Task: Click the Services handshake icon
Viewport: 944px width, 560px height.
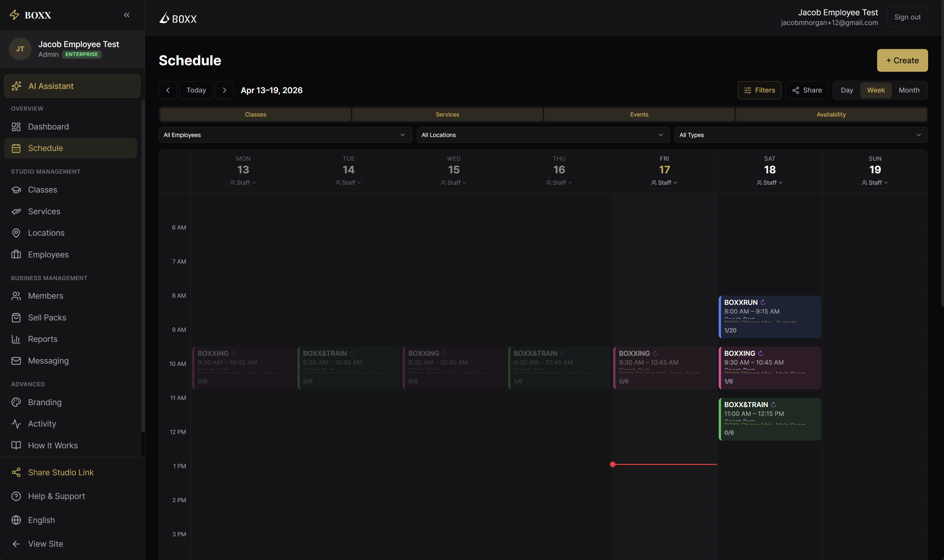Action: tap(16, 211)
